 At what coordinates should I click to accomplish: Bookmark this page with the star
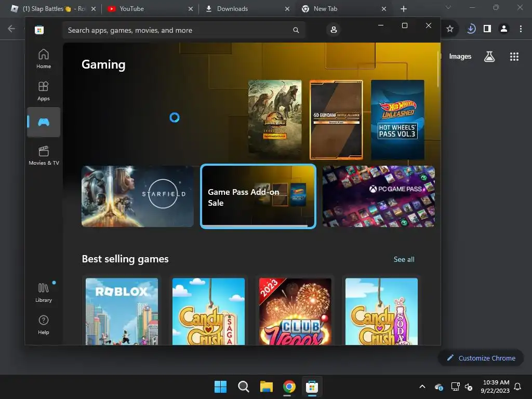coord(450,29)
